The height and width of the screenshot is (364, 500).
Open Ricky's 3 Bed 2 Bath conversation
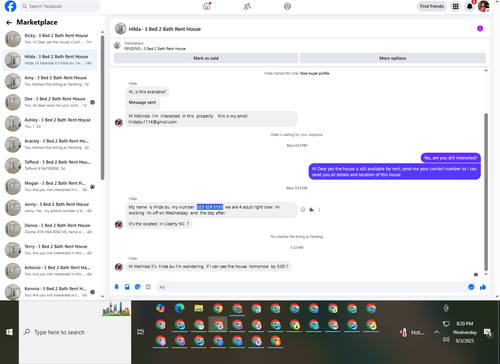(50, 39)
